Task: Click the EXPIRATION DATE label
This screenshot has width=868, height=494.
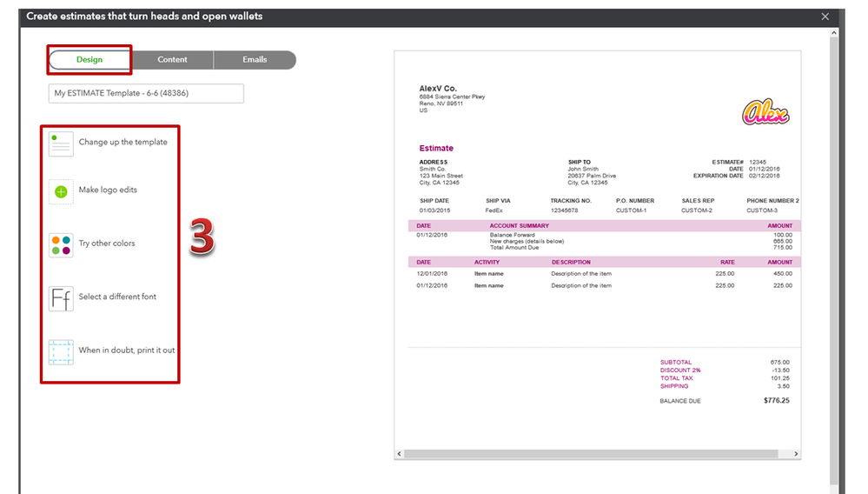Action: point(719,176)
